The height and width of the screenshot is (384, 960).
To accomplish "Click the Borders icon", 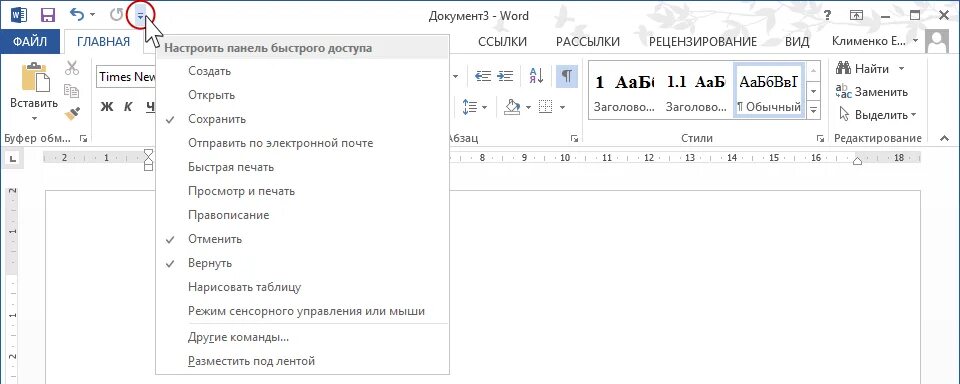I will [x=546, y=107].
